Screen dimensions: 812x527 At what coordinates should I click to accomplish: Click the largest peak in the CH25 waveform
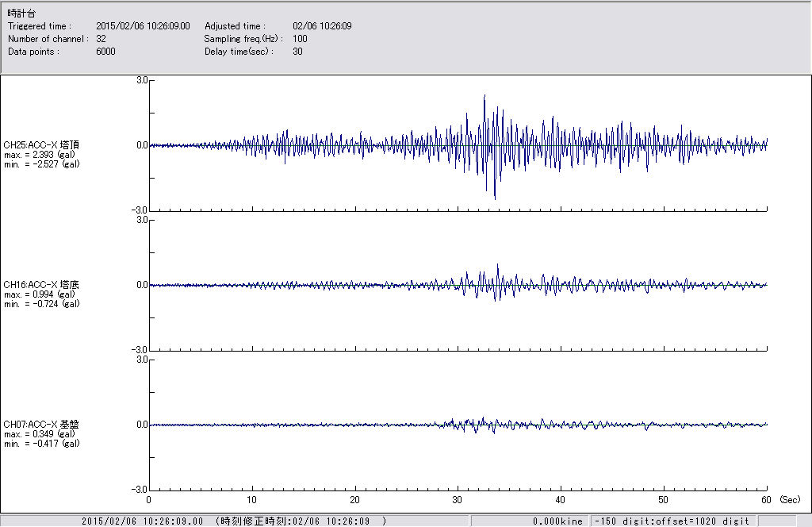point(484,97)
